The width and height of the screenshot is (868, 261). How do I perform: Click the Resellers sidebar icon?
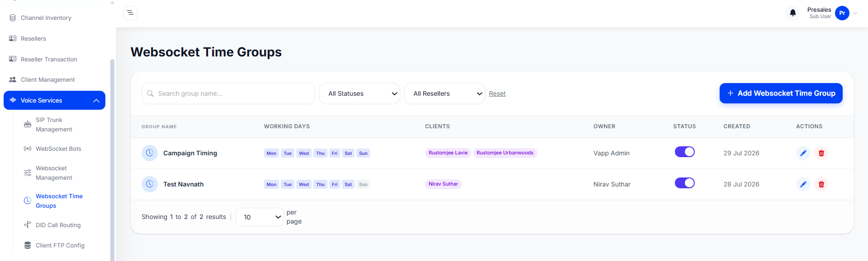[x=13, y=38]
